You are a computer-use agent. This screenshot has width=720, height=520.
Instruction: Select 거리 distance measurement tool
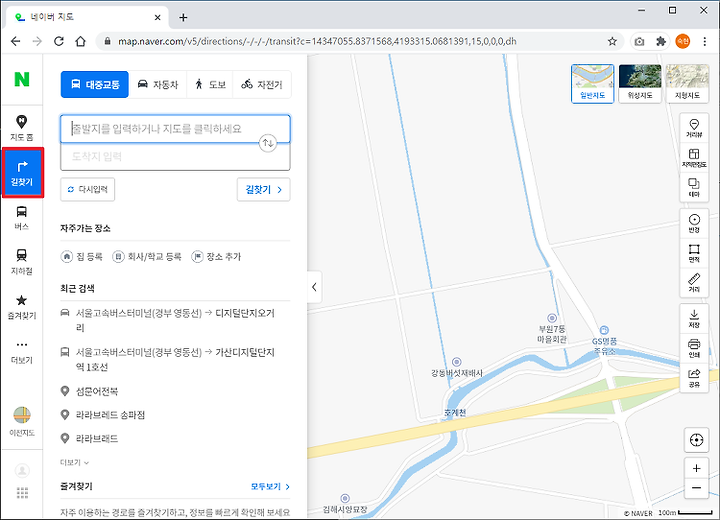click(694, 282)
